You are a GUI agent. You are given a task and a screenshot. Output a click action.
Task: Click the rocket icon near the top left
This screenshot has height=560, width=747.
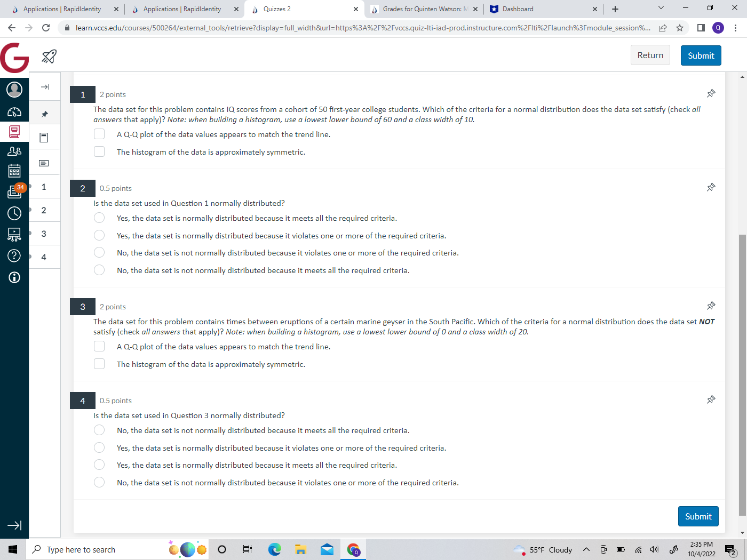point(49,55)
